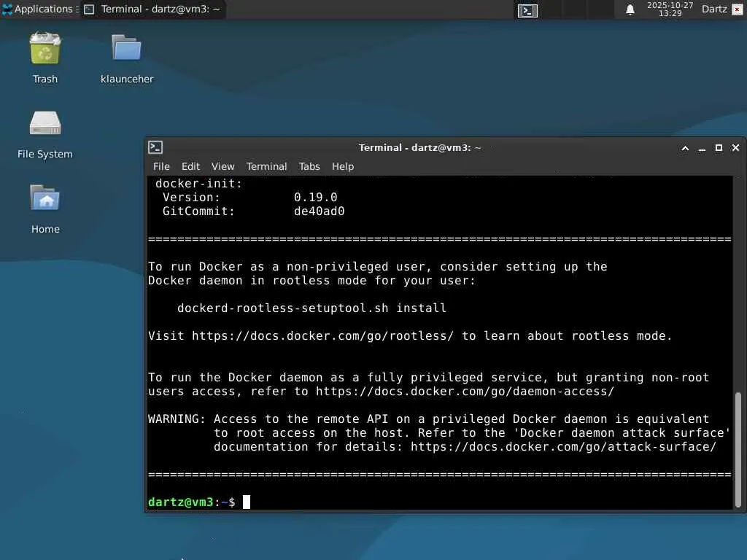Click the docker-init version 0.19.0 value

(315, 197)
